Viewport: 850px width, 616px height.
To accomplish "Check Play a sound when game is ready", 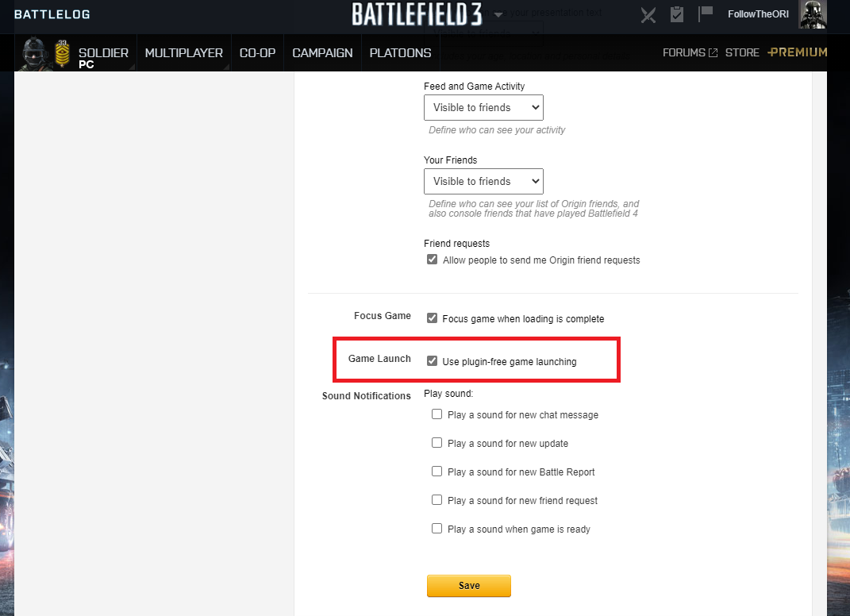I will coord(437,528).
